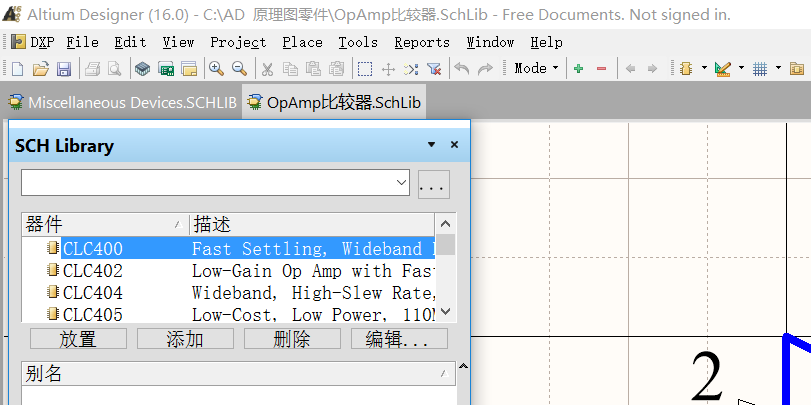Click component list scroll-down arrow
Viewport: 811px width, 405px height.
tap(446, 312)
